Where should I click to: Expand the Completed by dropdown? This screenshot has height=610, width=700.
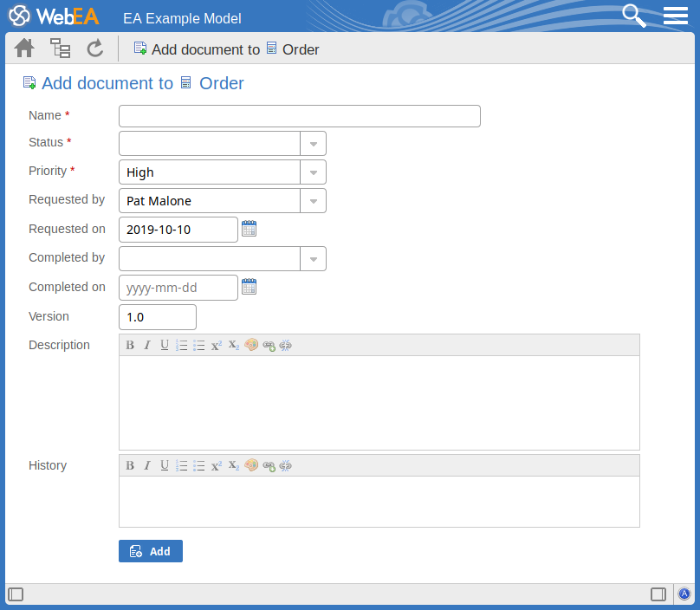313,258
